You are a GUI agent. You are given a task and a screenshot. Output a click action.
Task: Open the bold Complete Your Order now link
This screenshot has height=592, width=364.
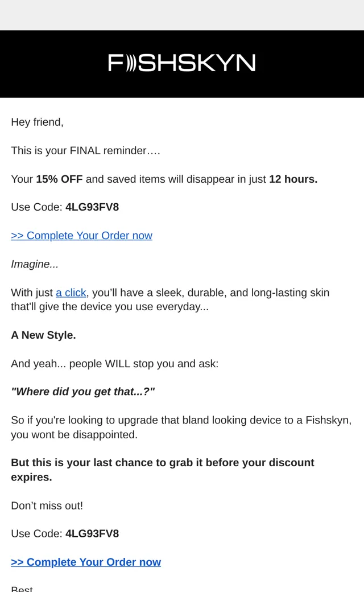[x=86, y=562]
